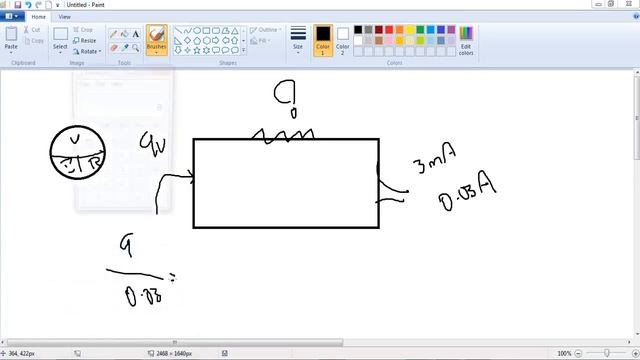Pick the red color swatch
This screenshot has height=360, width=640.
(x=389, y=29)
